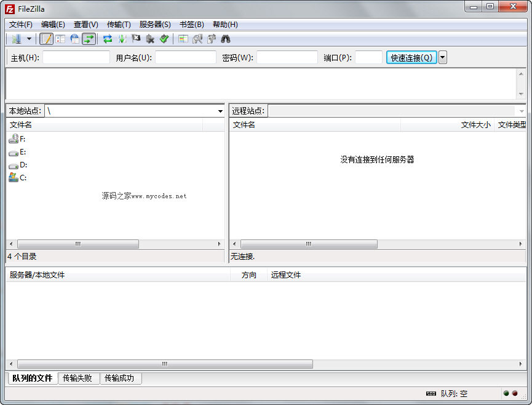Click the local pane scroll right arrow
The height and width of the screenshot is (405, 532).
tap(219, 244)
